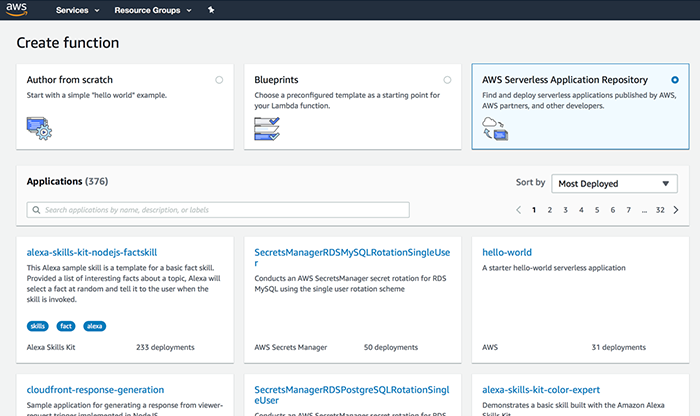The height and width of the screenshot is (416, 700).
Task: Click the alexa label tag
Action: click(x=95, y=326)
